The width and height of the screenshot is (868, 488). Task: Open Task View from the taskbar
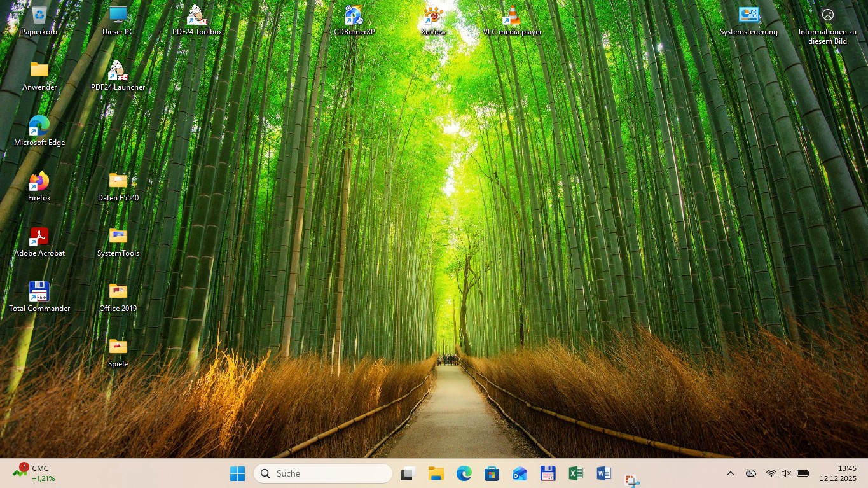pyautogui.click(x=408, y=473)
